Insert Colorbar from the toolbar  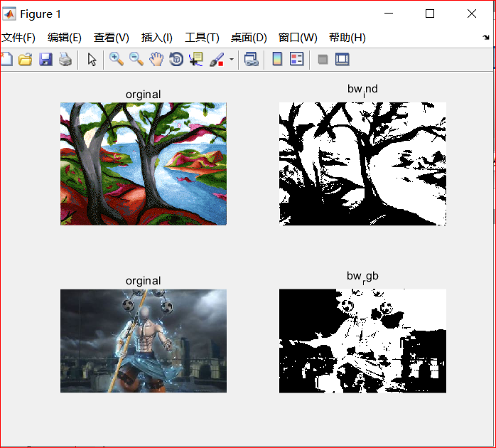tap(277, 59)
